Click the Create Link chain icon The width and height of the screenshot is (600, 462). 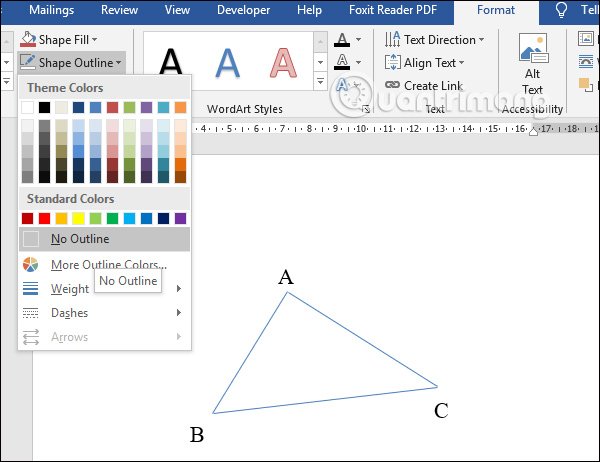(392, 85)
